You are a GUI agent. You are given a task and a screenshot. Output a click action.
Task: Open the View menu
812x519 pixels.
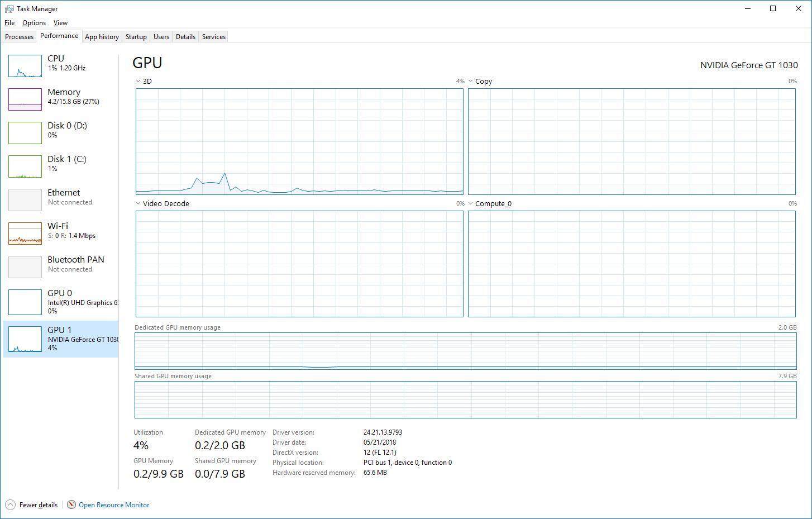60,23
